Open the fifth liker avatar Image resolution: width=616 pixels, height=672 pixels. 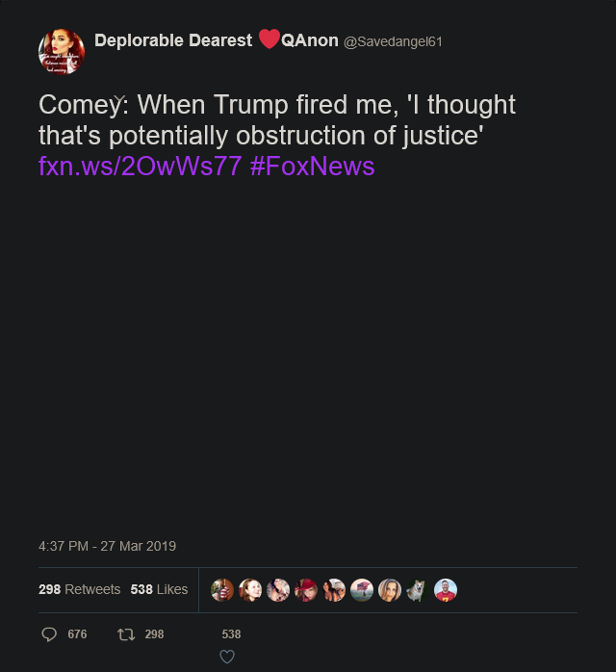point(334,590)
